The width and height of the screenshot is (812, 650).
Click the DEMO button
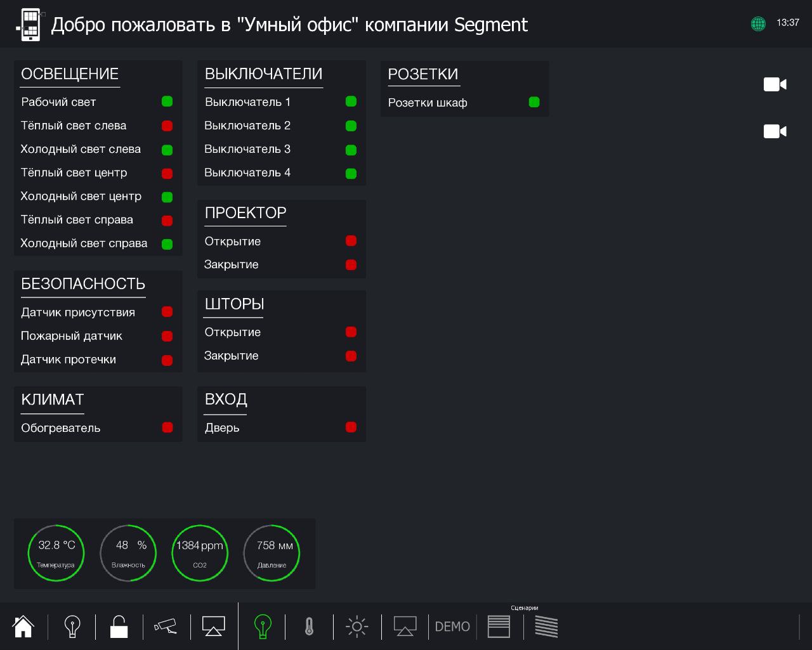(x=452, y=627)
